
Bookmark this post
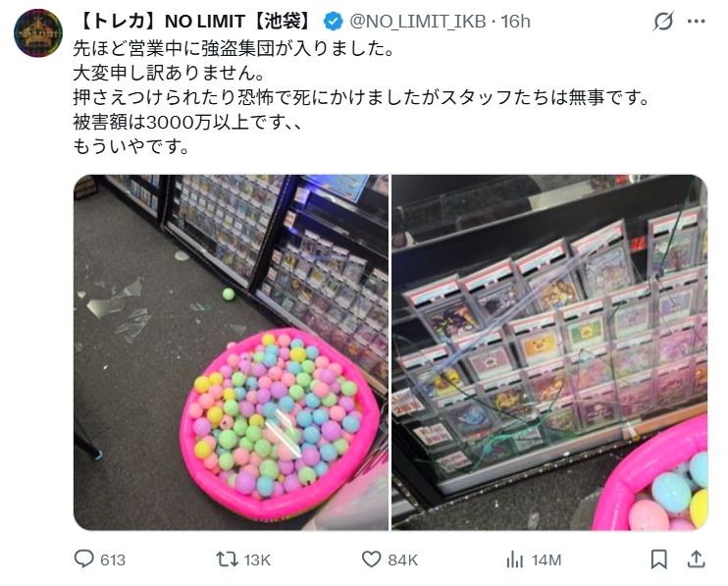(658, 559)
